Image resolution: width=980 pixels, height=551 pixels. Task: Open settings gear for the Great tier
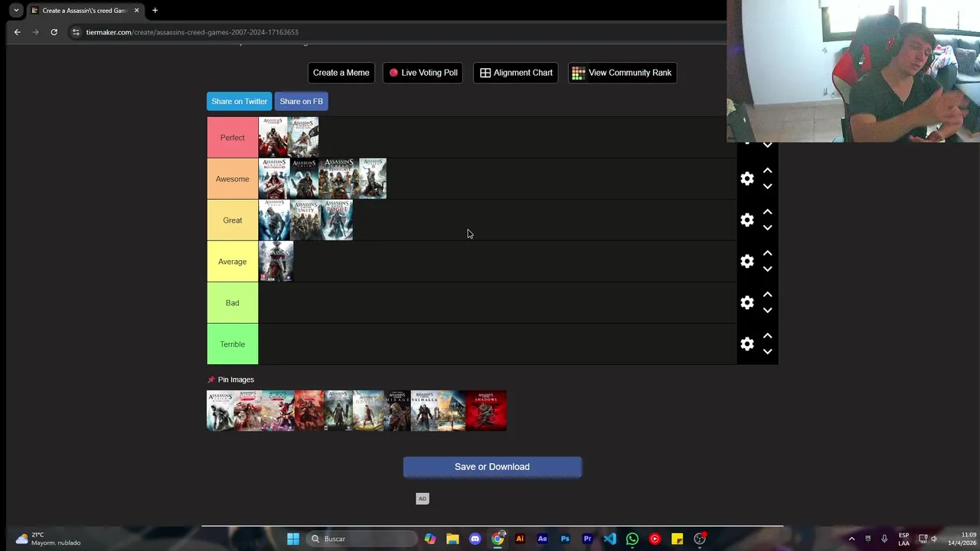(747, 220)
